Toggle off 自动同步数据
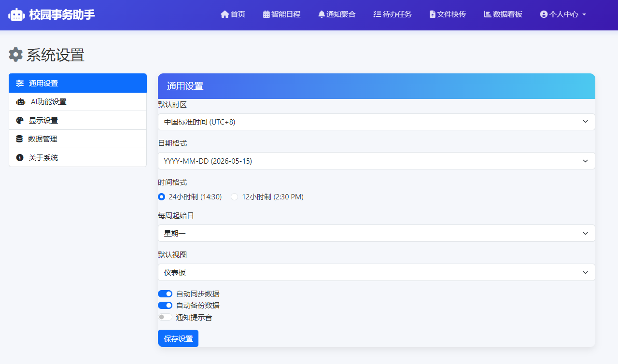 tap(165, 294)
